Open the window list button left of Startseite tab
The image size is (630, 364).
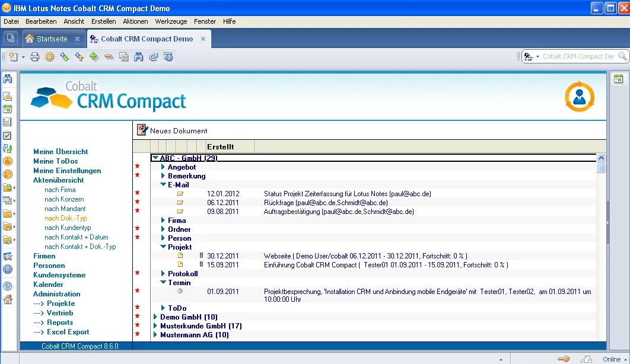[11, 39]
